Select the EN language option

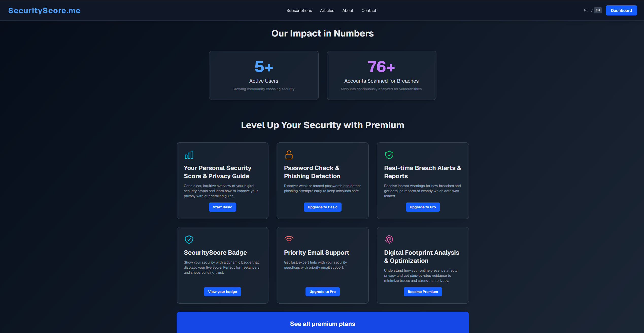pos(598,10)
